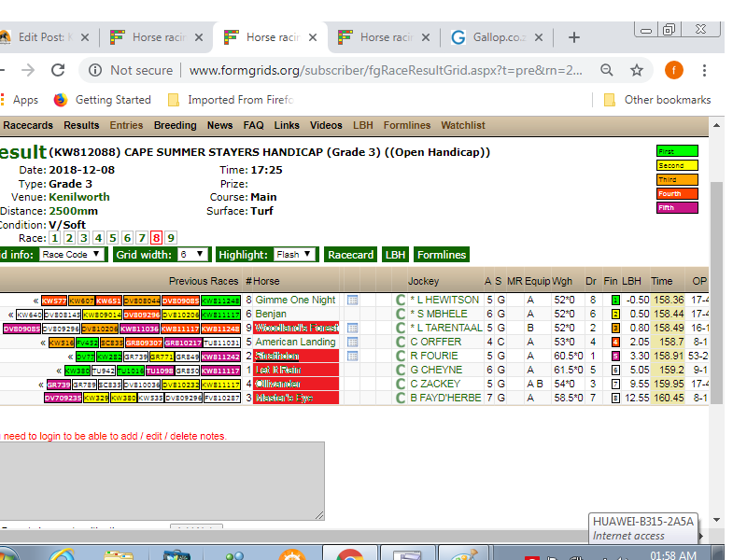Click the browser reload page icon
The width and height of the screenshot is (747, 560).
(58, 70)
